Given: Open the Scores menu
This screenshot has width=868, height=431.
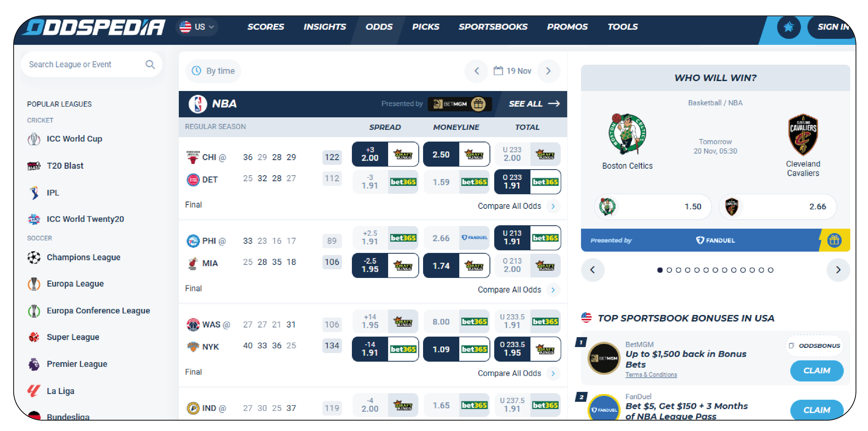Looking at the screenshot, I should pos(266,27).
